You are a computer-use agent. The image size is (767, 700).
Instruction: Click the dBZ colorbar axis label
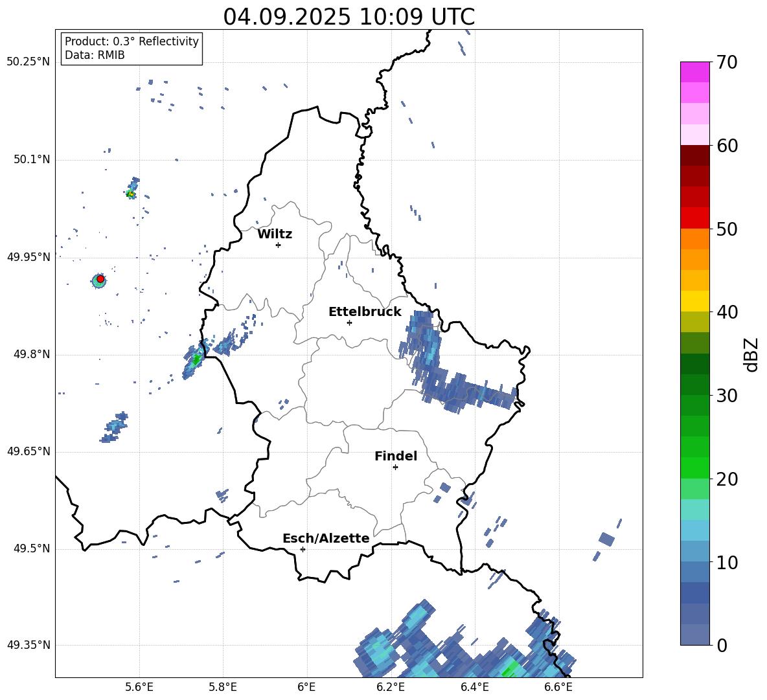751,354
